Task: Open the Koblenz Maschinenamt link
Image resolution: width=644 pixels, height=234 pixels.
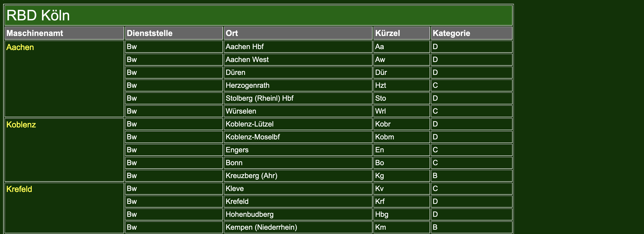Action: pos(21,125)
